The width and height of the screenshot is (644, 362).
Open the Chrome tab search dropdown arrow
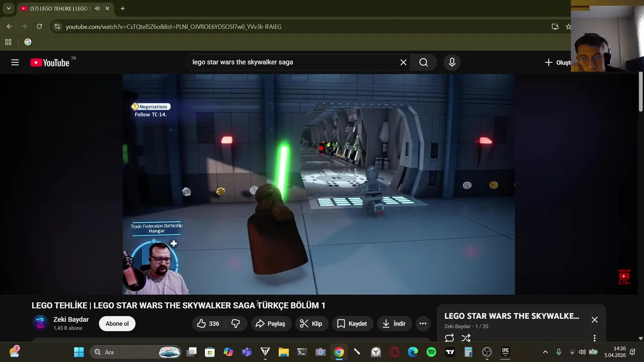coord(9,9)
